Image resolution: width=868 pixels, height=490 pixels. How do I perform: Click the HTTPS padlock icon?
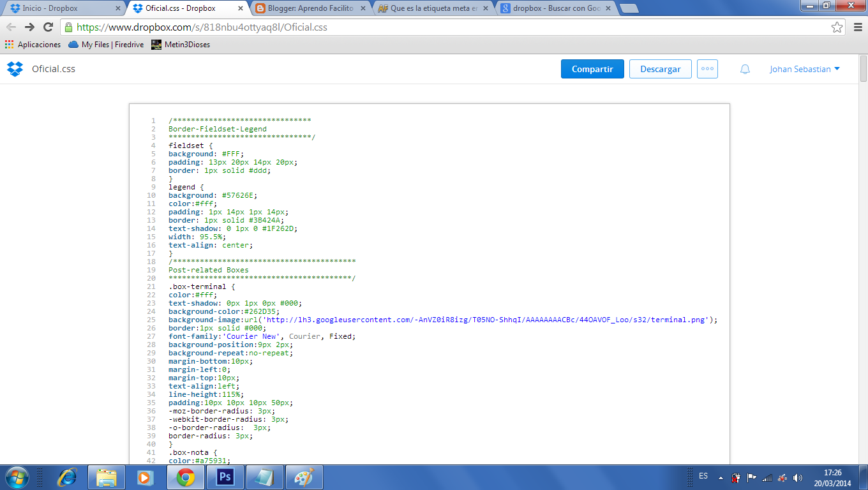68,27
